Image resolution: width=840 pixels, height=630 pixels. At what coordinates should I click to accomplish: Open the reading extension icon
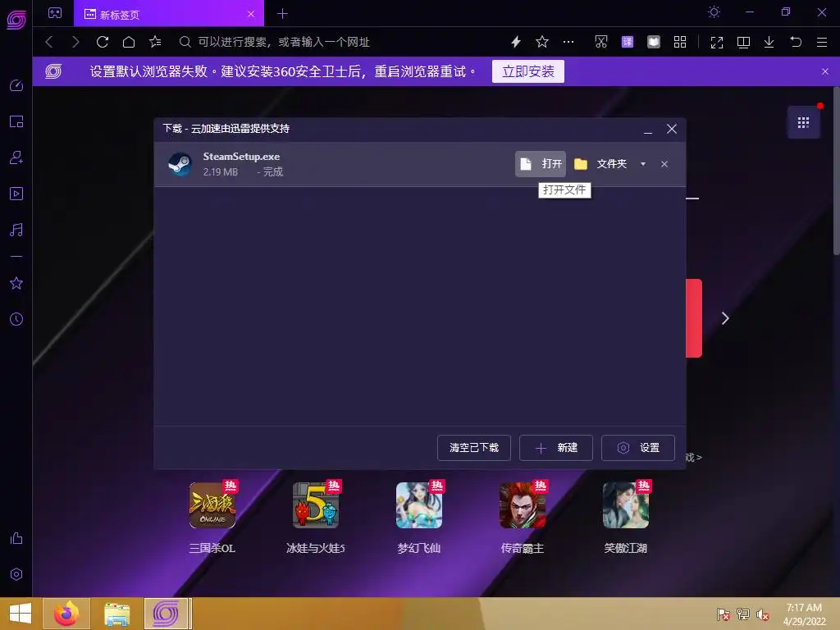point(654,42)
